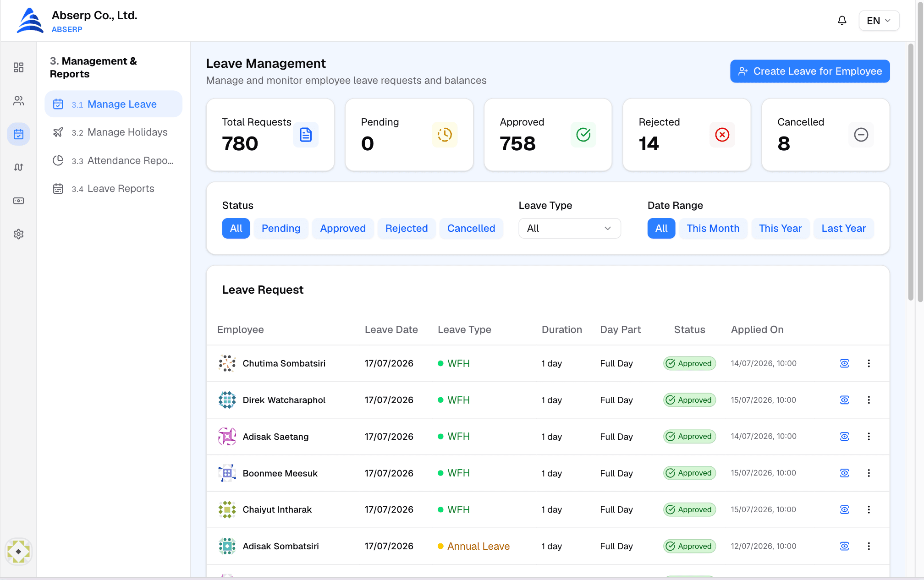
Task: Open more options for Adisak Sombatsiri
Action: point(869,546)
